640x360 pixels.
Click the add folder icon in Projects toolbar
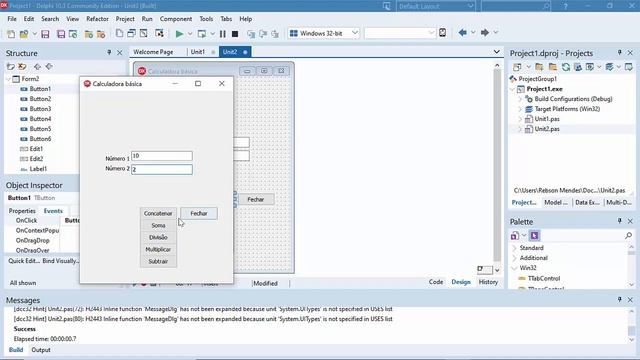tap(539, 67)
